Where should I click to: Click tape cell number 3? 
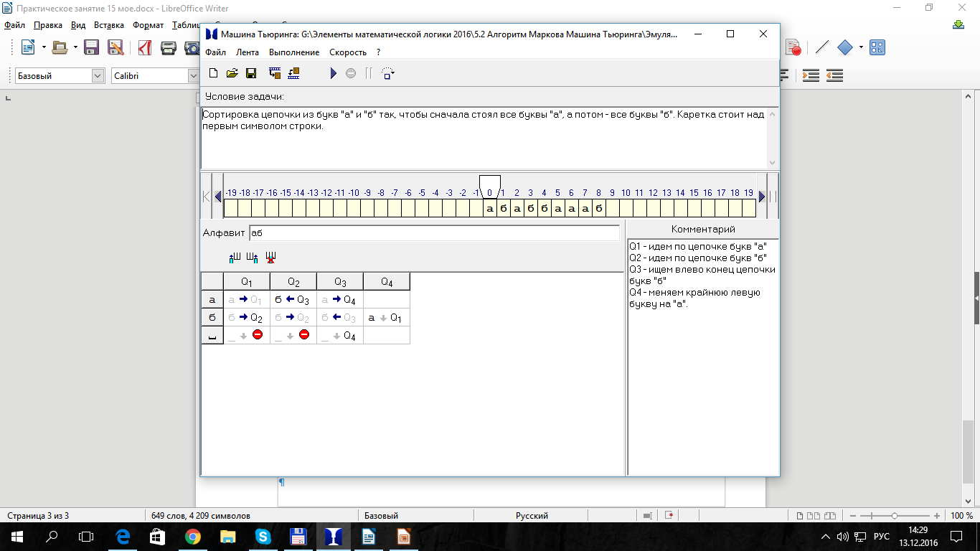pos(531,209)
